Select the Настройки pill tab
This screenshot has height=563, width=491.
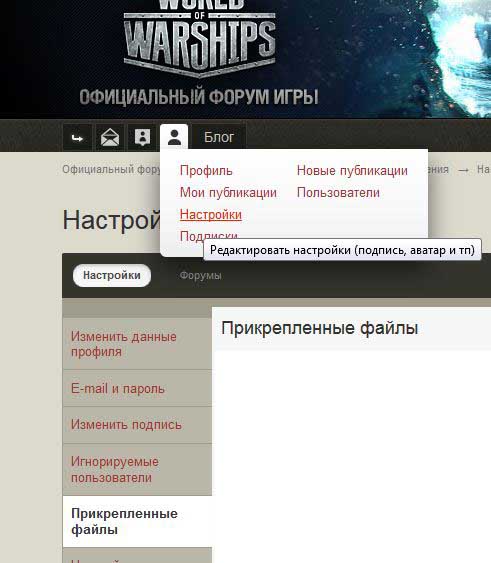point(112,275)
